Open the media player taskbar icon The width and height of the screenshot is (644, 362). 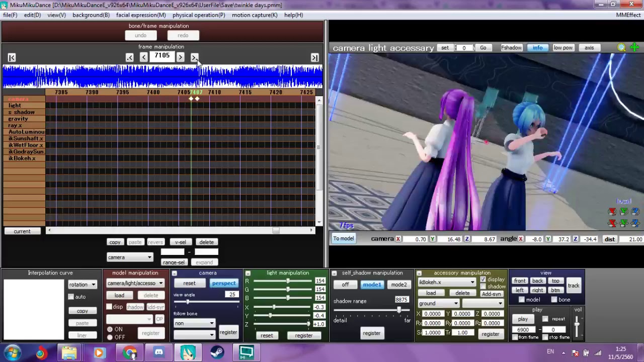[x=99, y=353]
